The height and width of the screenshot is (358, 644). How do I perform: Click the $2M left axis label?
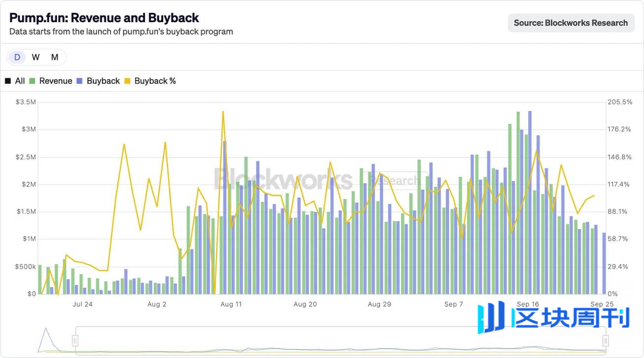[28, 184]
